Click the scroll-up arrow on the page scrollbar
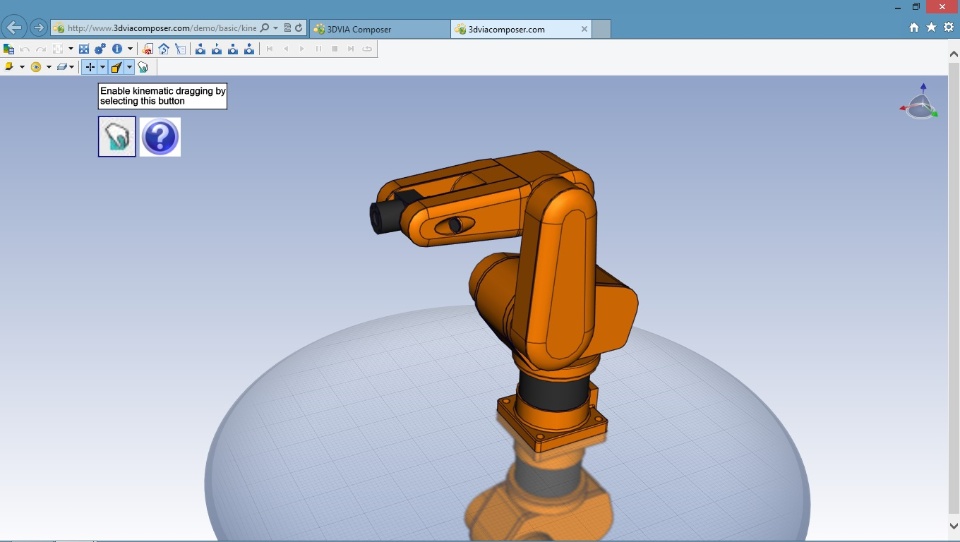The image size is (960, 542). (x=954, y=54)
